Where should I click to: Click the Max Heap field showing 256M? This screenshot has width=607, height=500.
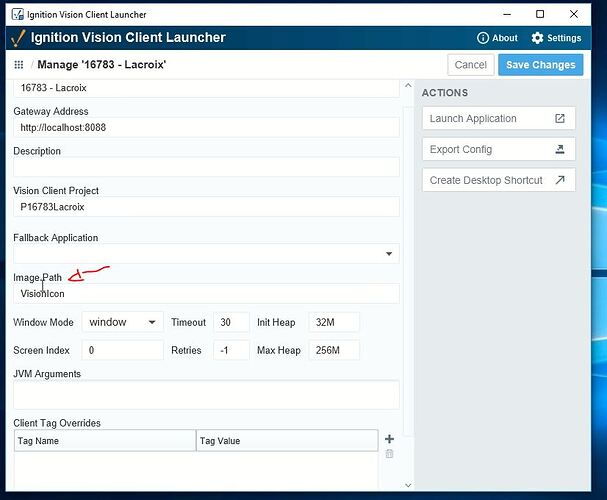point(334,350)
